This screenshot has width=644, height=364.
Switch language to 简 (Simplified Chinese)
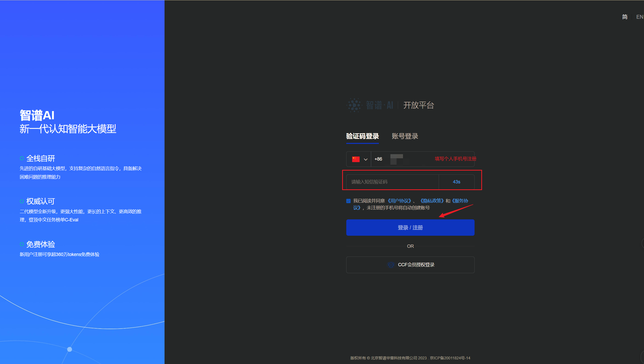(x=625, y=17)
